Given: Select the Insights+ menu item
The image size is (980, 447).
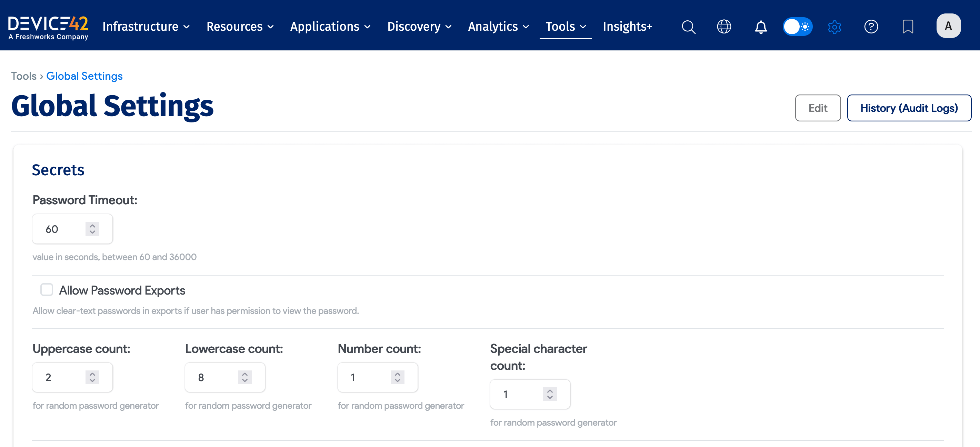Looking at the screenshot, I should click(627, 27).
